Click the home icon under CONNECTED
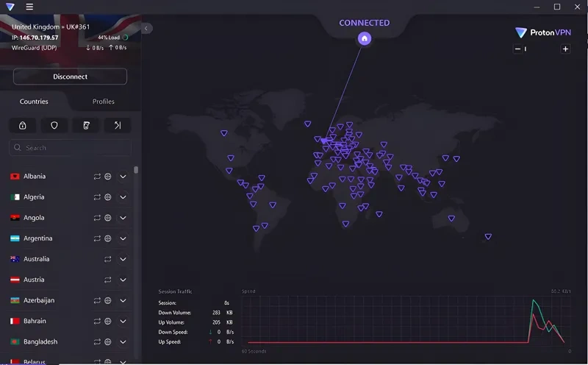This screenshot has height=365, width=588. 365,39
